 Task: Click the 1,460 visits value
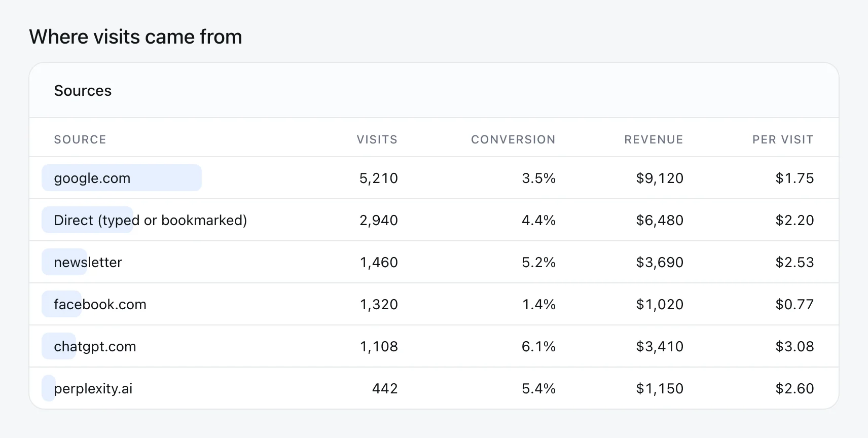[379, 262]
